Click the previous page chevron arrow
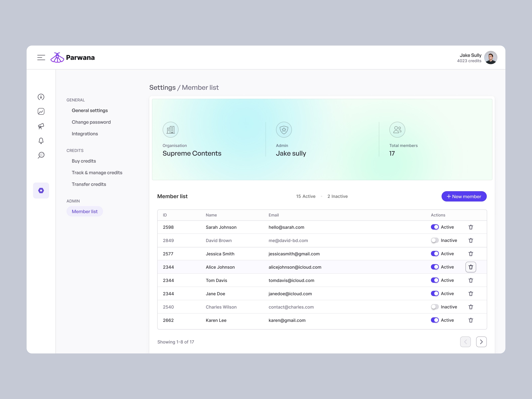The width and height of the screenshot is (532, 399). pos(465,342)
